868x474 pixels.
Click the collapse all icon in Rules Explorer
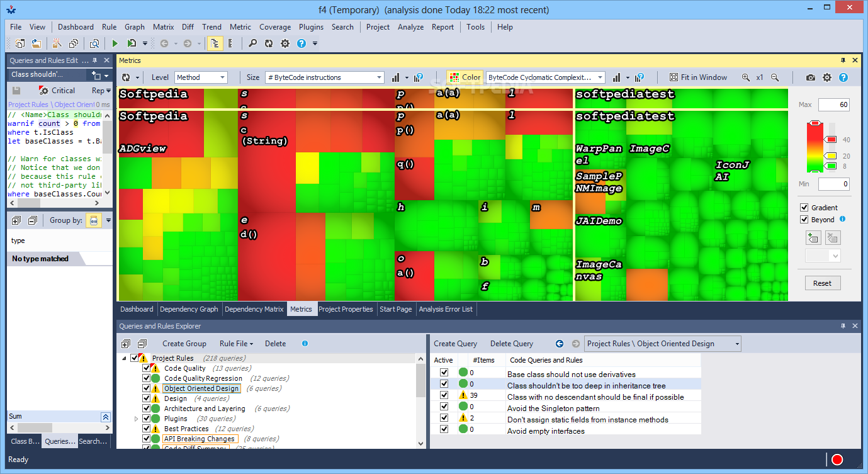[x=142, y=344]
